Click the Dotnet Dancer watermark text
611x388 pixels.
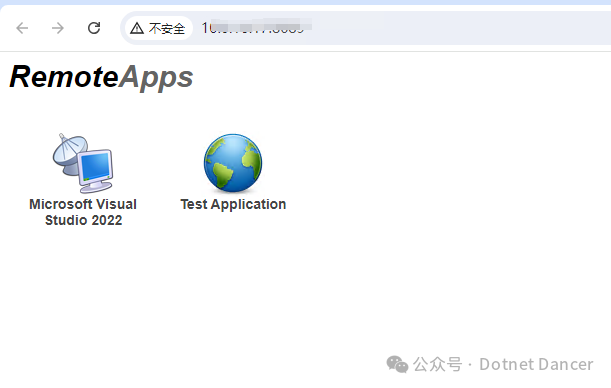tap(536, 365)
